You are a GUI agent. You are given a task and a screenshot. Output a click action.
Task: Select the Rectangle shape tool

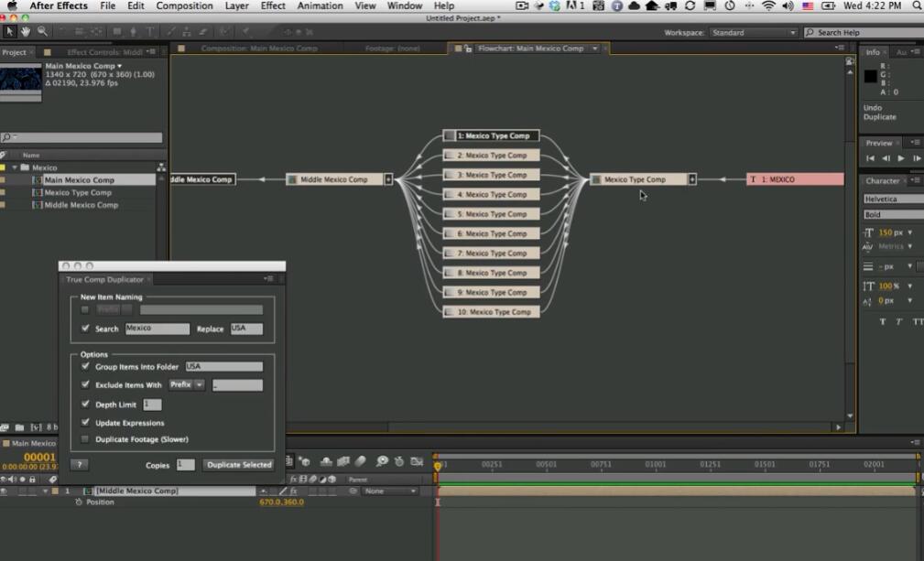[117, 32]
